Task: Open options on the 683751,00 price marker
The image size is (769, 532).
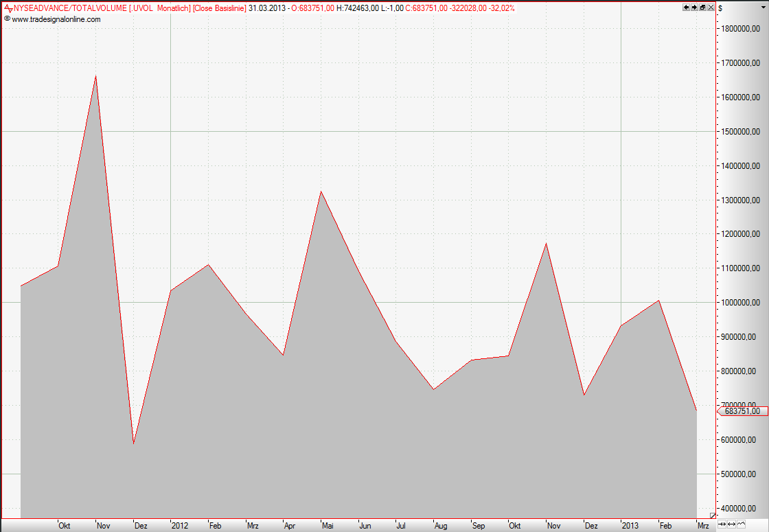Action: point(742,410)
